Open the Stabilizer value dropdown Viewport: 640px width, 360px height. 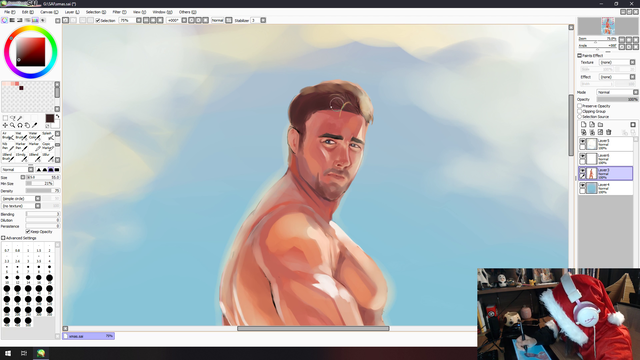tap(263, 20)
